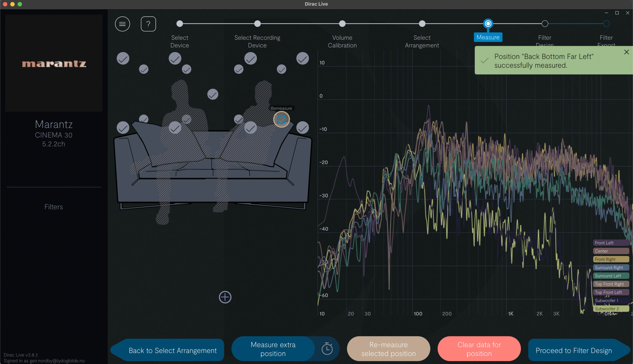This screenshot has width=633, height=364.
Task: Click Clear data for position button
Action: pos(479,349)
